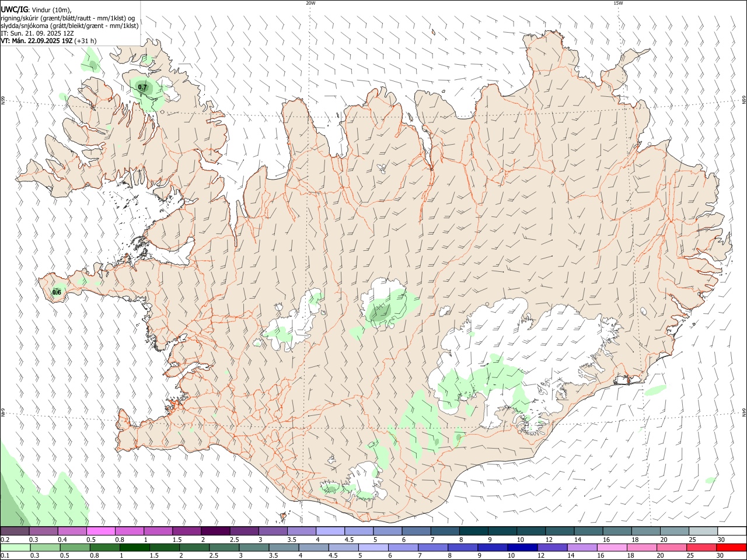This screenshot has height=560, width=747.
Task: Click the 'slydda/snjókoma' sleet description line
Action: tap(69, 26)
